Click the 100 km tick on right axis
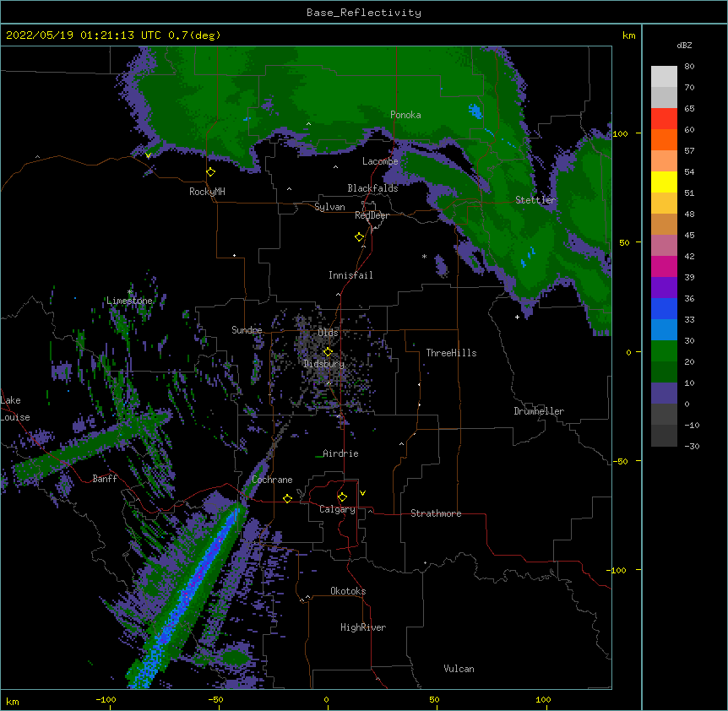 click(620, 133)
